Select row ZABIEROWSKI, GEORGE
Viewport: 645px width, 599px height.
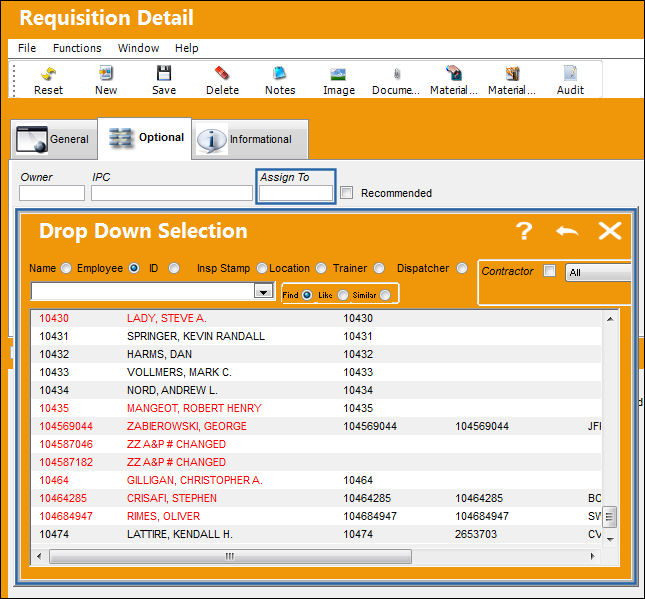[x=317, y=426]
